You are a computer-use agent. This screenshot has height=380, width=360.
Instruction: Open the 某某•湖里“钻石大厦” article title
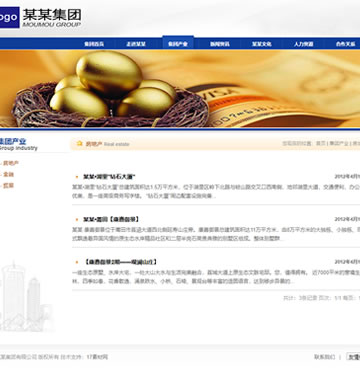[x=109, y=177]
